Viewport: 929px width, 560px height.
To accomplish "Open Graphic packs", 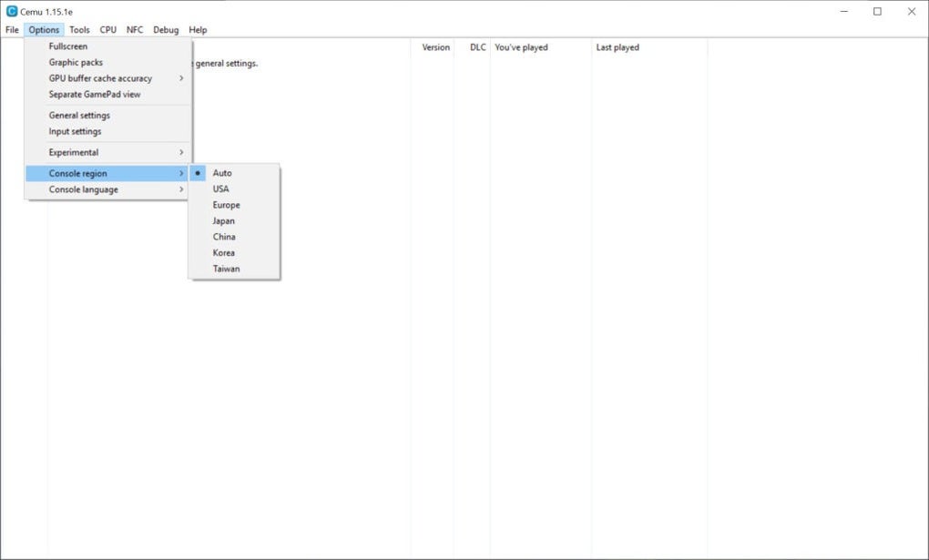I will (x=108, y=62).
